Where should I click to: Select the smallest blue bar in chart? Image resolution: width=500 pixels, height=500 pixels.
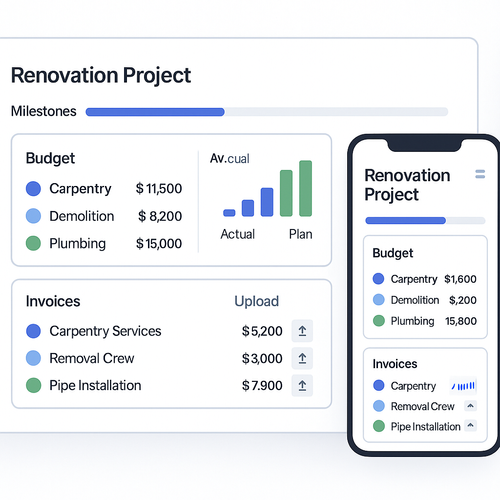coord(229,213)
